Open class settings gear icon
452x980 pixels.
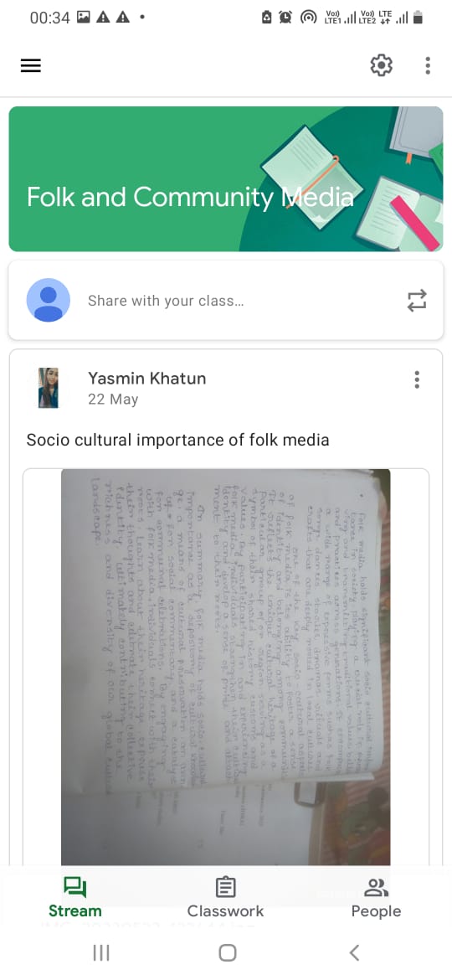[382, 65]
